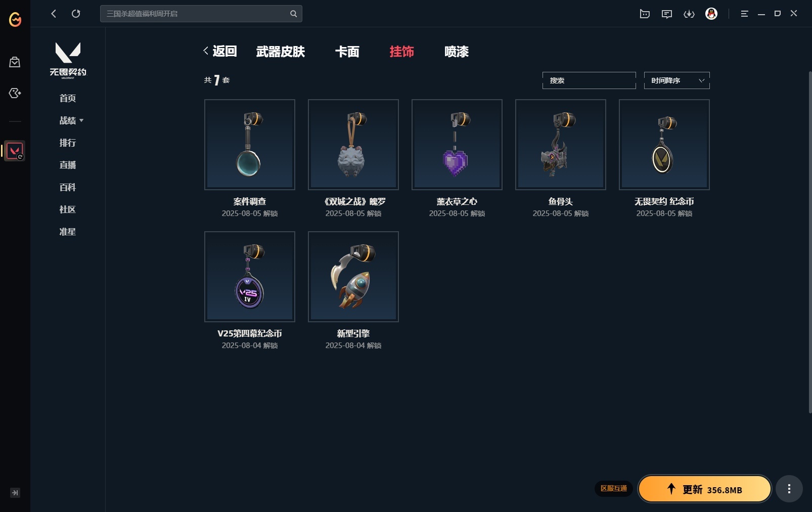The width and height of the screenshot is (812, 512).
Task: Switch to the 武器皮肤 tab
Action: click(281, 52)
